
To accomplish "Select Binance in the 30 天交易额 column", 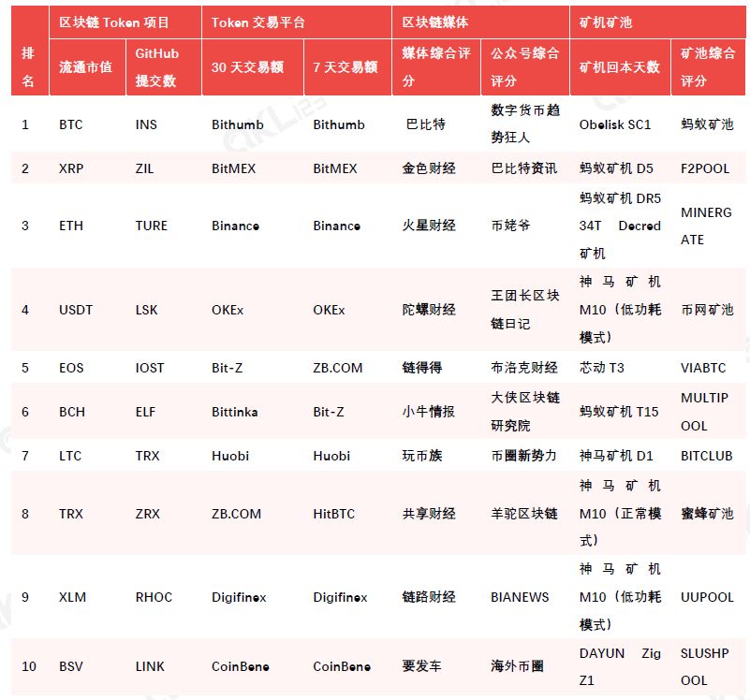I will point(235,226).
